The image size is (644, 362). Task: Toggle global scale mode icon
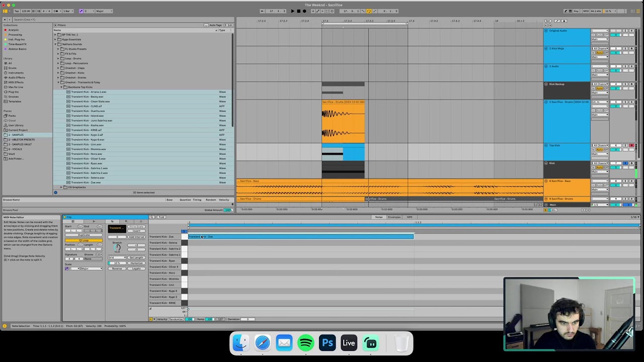tap(80, 11)
